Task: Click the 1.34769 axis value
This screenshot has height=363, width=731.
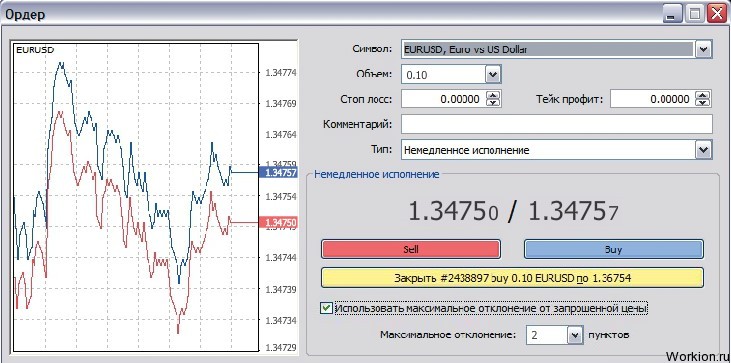Action: coord(281,103)
